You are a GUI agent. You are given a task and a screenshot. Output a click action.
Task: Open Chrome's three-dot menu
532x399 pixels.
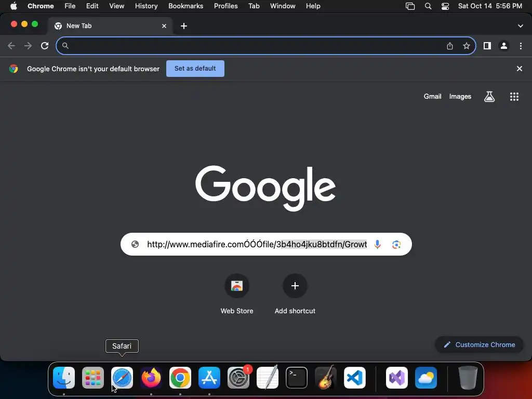click(x=521, y=46)
